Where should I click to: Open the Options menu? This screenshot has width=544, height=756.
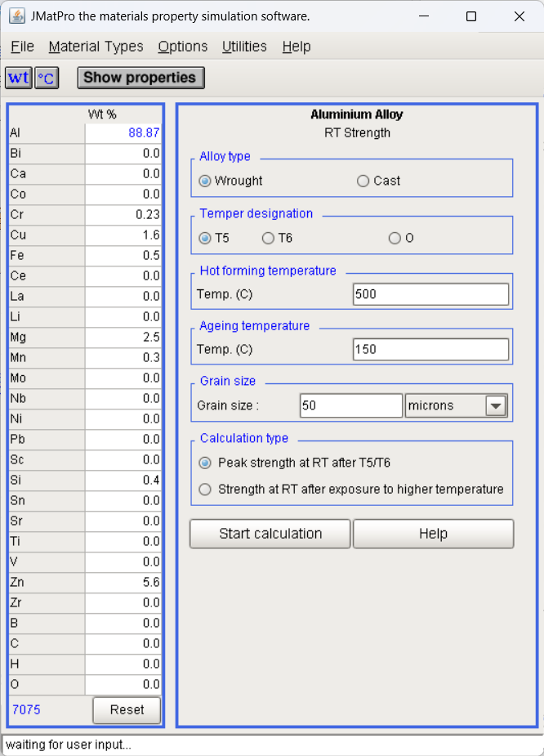183,47
